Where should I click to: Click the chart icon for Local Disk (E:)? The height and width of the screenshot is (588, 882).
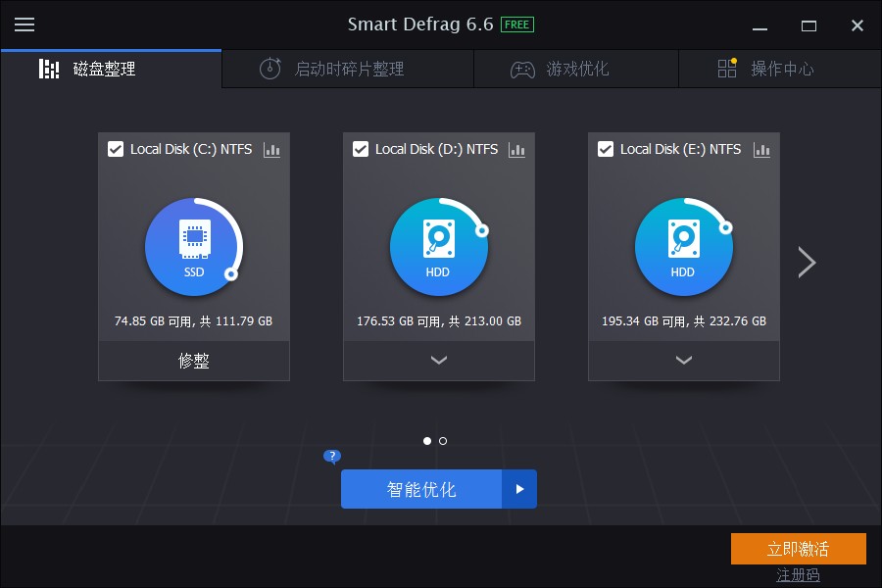[762, 150]
